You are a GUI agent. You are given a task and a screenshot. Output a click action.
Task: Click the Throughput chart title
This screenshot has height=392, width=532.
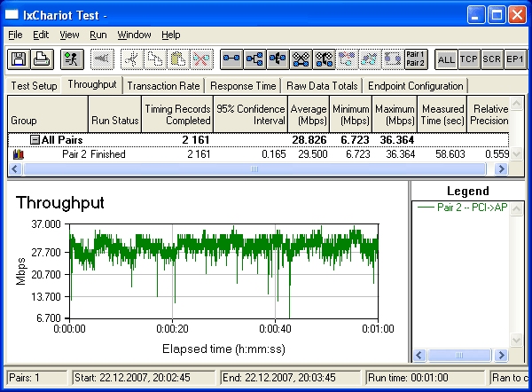click(x=60, y=203)
